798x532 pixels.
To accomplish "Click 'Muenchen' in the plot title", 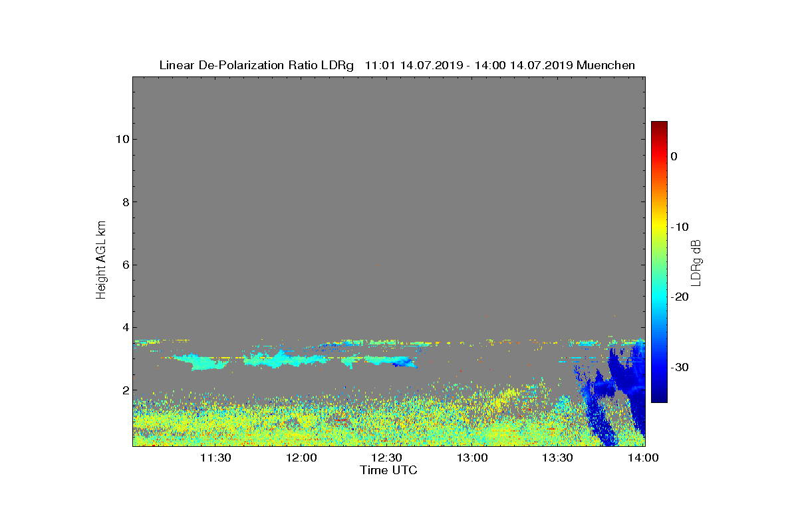I will coord(606,65).
